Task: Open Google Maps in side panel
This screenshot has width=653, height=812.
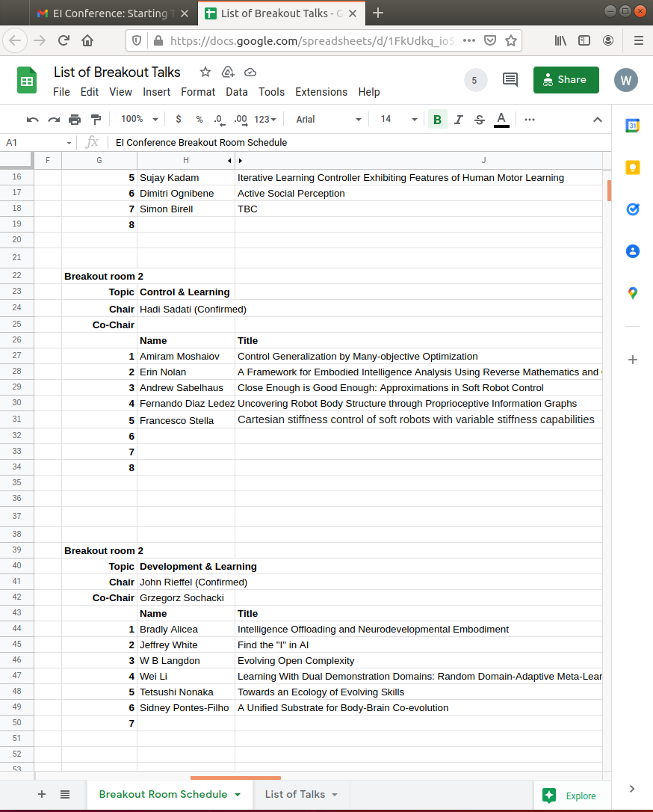Action: click(x=632, y=293)
